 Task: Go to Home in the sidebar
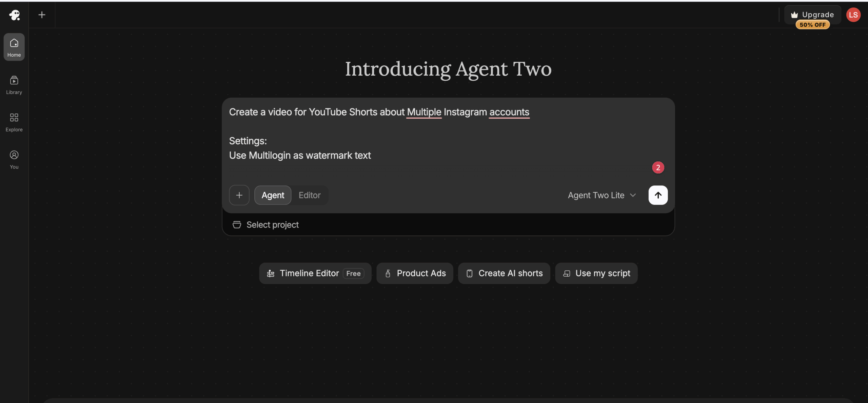(14, 47)
